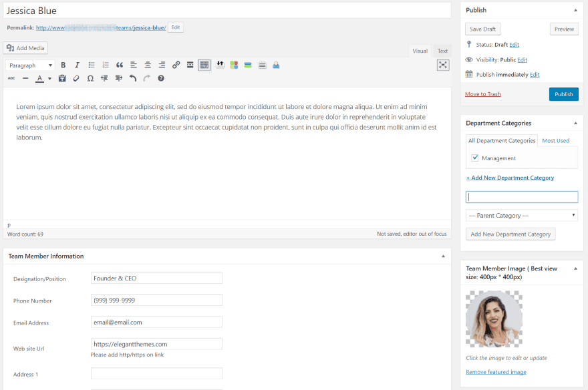Click the insert/edit link icon
The image size is (588, 390).
176,65
